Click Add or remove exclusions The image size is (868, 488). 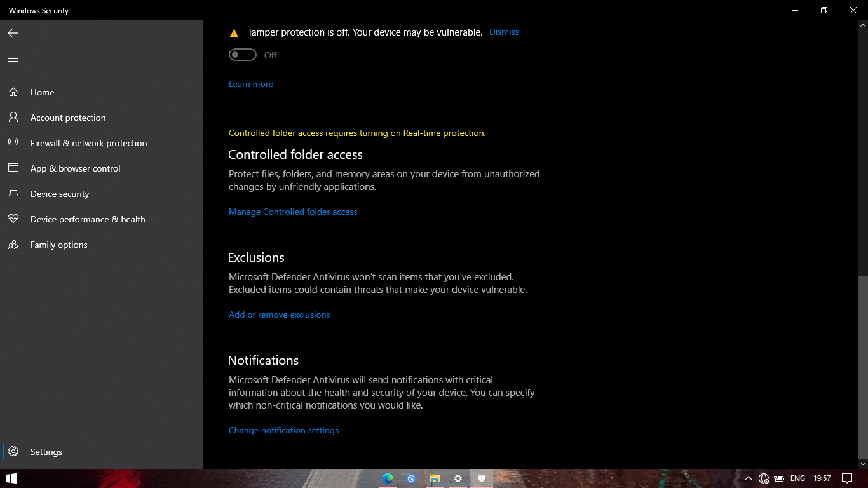tap(280, 315)
